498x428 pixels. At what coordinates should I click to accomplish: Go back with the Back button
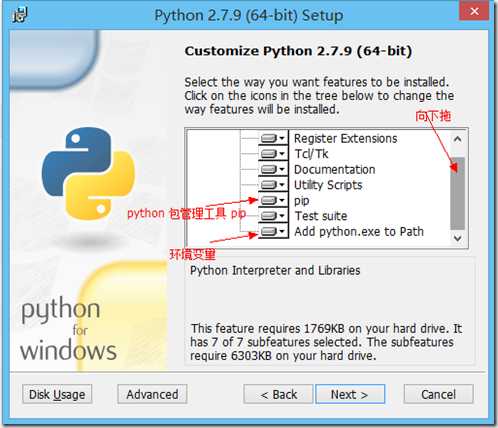point(278,394)
